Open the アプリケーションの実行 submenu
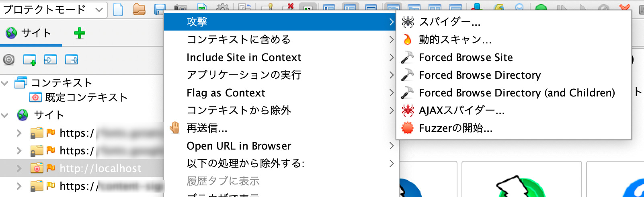644x197 pixels. (x=281, y=75)
